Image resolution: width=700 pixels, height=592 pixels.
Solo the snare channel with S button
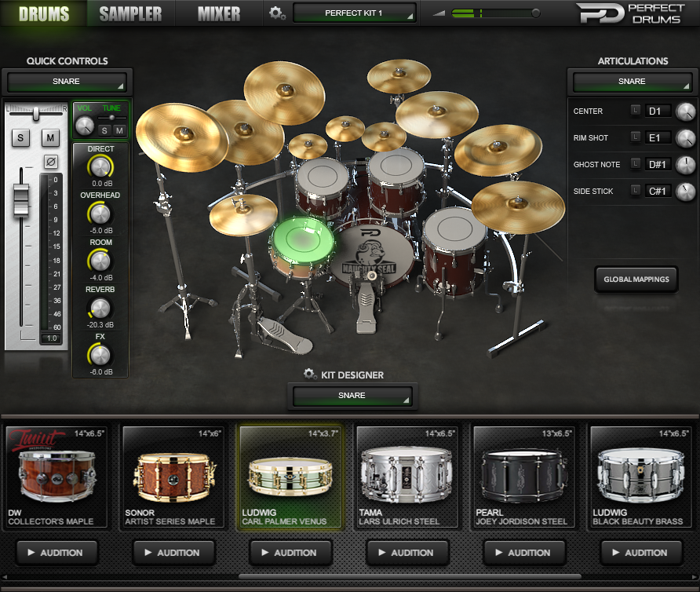click(20, 137)
